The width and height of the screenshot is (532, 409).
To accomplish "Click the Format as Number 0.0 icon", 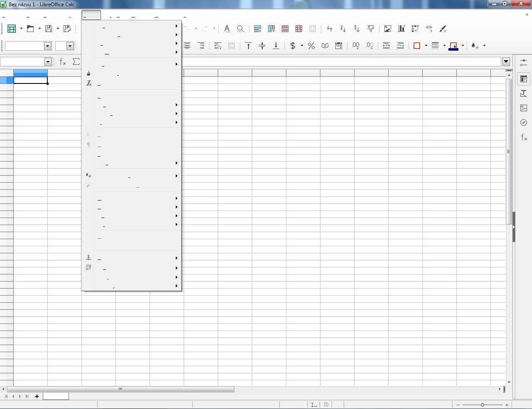I will click(325, 46).
